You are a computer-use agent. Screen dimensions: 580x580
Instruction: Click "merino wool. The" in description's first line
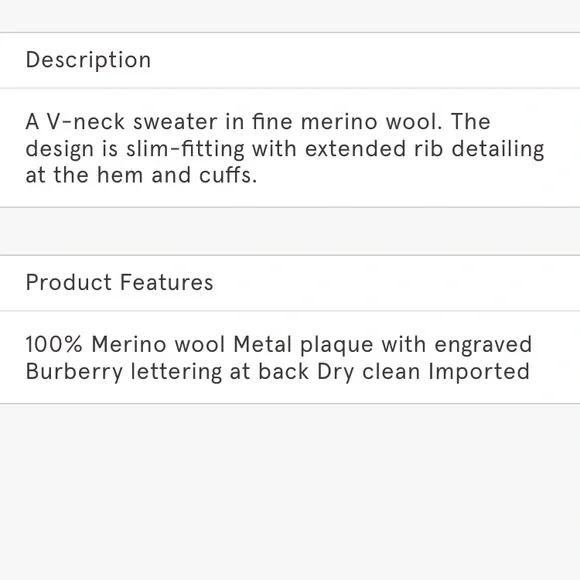click(x=395, y=122)
